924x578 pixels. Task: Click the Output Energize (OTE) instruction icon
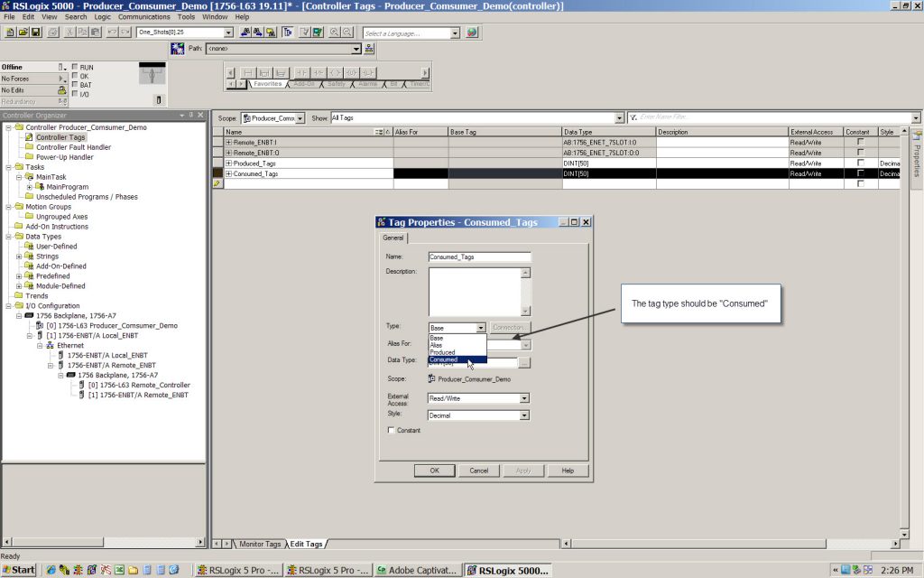point(335,72)
